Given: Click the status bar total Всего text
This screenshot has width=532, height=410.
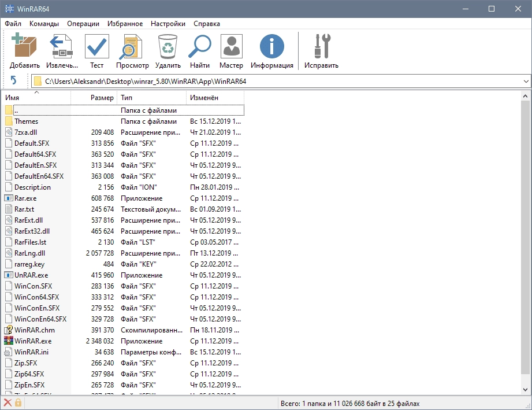Looking at the screenshot, I should click(350, 404).
